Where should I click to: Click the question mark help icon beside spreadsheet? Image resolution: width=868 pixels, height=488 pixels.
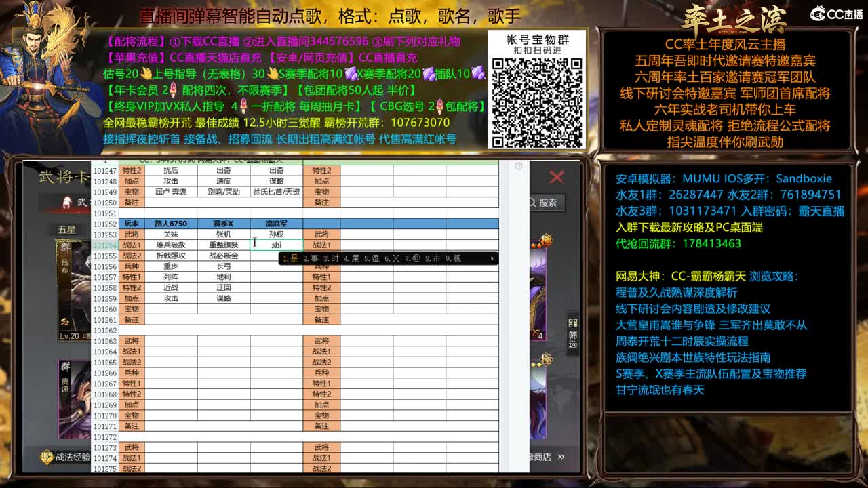(519, 166)
